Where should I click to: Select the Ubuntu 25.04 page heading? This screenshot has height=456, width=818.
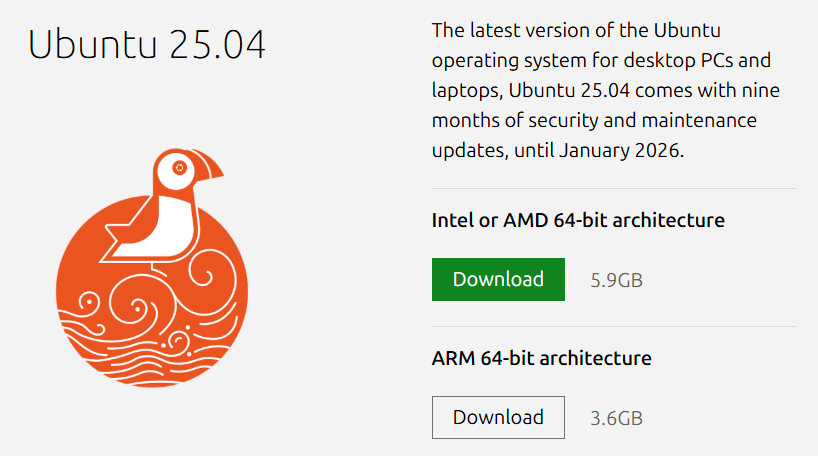point(147,44)
